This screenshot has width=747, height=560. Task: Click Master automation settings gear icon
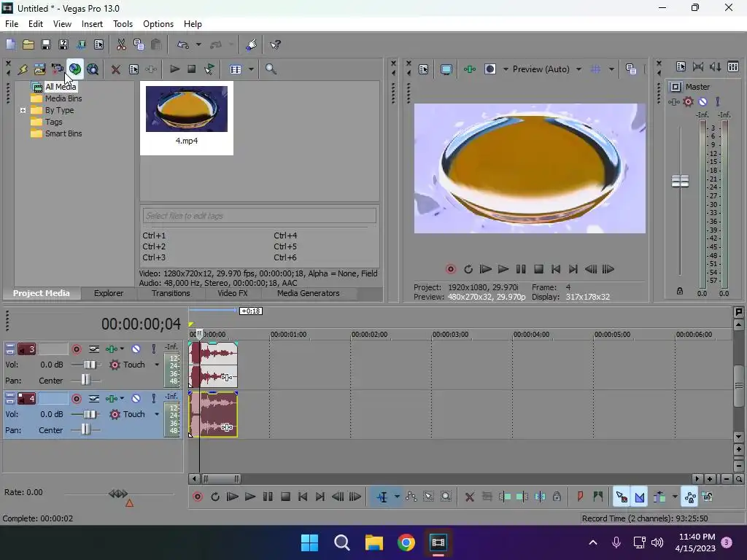point(689,102)
